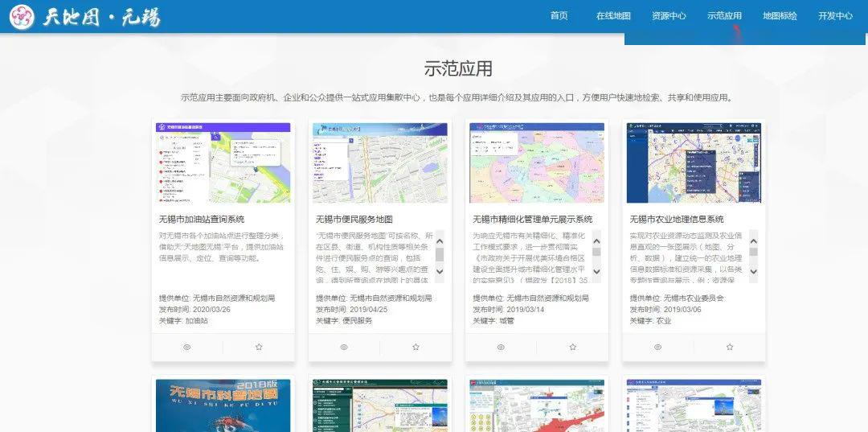Image resolution: width=868 pixels, height=432 pixels.
Task: Open 地图标绘 navigation item
Action: click(780, 16)
